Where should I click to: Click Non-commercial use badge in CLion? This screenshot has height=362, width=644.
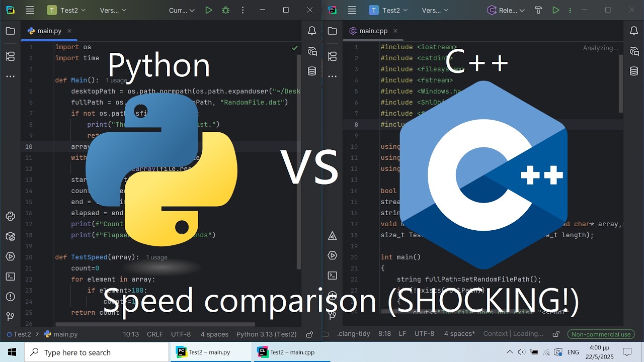click(x=601, y=334)
